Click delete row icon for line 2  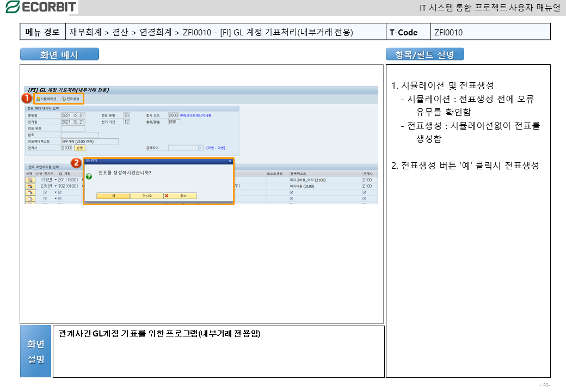pos(29,186)
